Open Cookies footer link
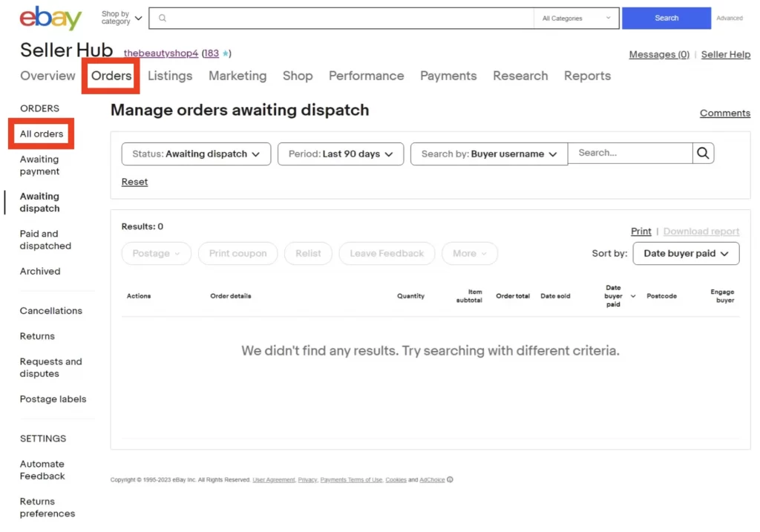The width and height of the screenshot is (760, 532). 396,479
